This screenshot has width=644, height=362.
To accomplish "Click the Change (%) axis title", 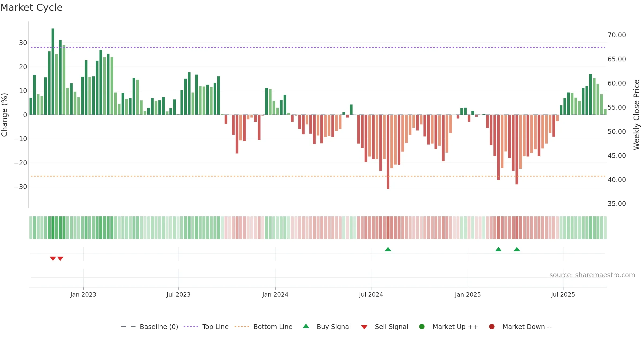I will pos(4,115).
